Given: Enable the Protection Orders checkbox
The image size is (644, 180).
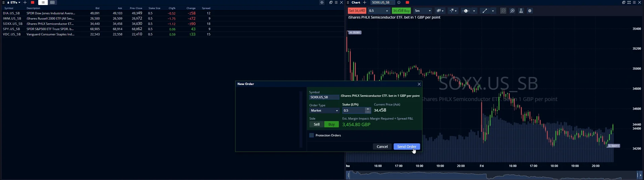Looking at the screenshot, I should pos(312,135).
